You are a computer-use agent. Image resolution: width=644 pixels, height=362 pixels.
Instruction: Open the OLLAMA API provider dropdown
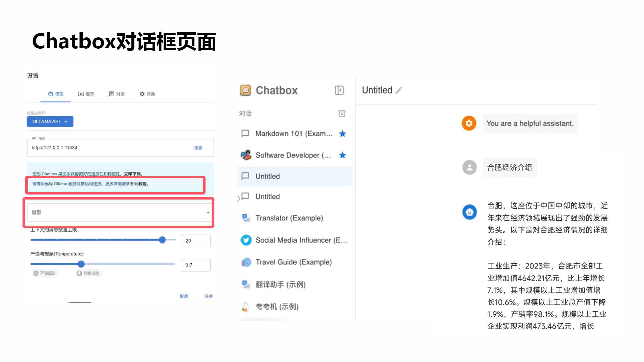pos(50,121)
